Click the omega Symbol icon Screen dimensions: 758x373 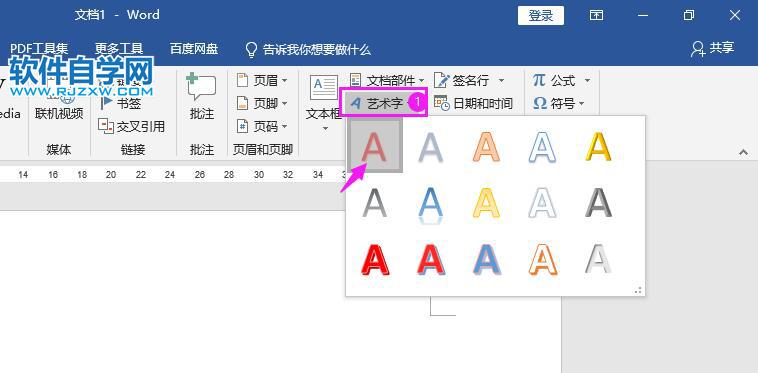click(539, 103)
